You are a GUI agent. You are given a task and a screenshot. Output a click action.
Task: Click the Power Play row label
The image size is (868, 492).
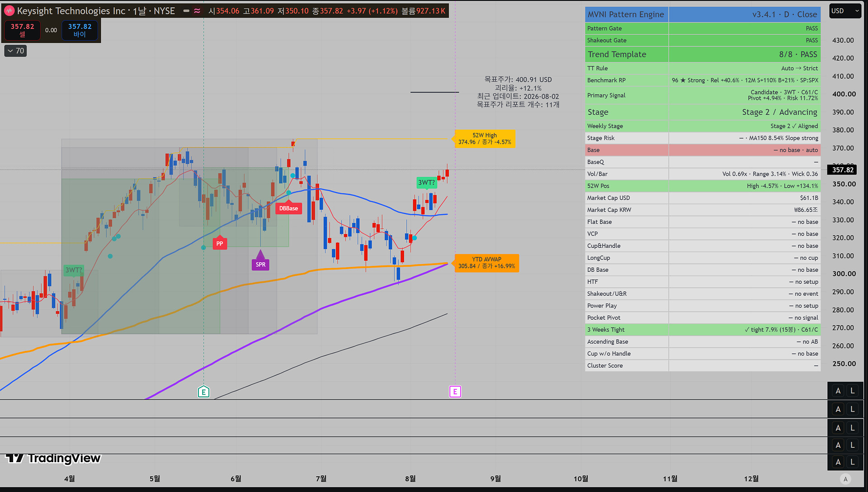(x=602, y=306)
